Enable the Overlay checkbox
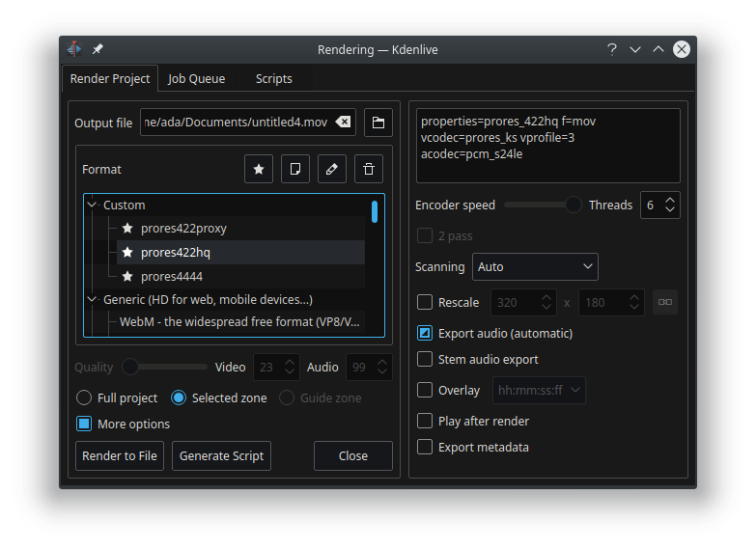This screenshot has height=548, width=756. (x=425, y=390)
